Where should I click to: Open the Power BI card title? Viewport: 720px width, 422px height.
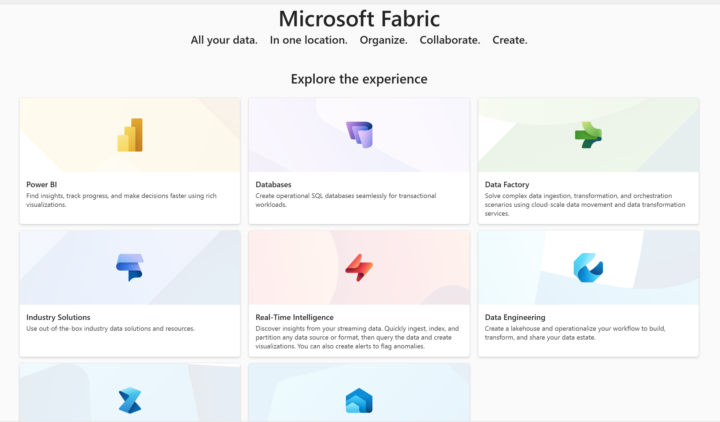tap(41, 185)
